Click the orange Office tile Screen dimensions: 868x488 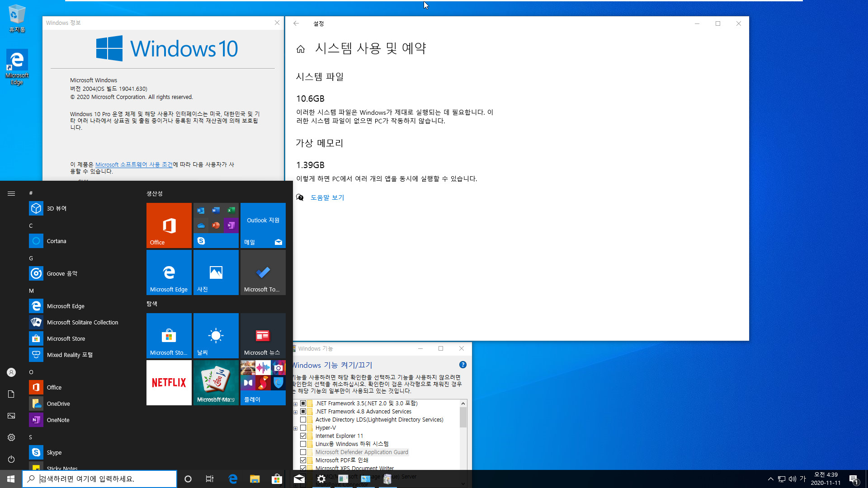(169, 225)
